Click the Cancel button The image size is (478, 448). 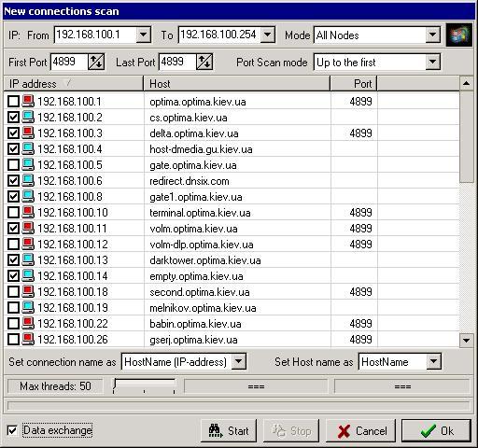pyautogui.click(x=360, y=431)
